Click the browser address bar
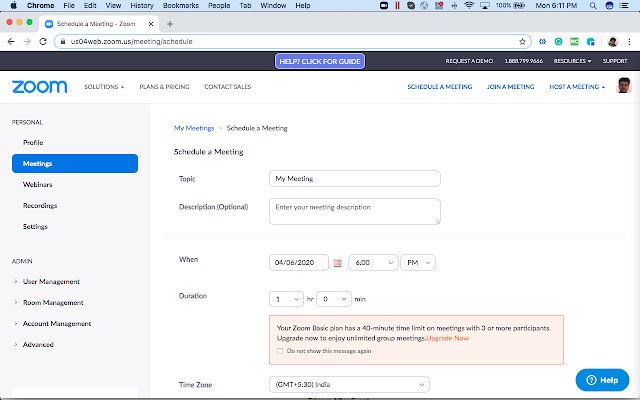This screenshot has height=400, width=640. [x=292, y=41]
